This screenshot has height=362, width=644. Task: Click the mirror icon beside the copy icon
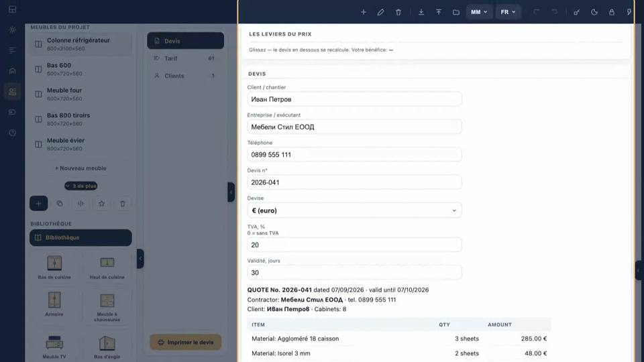pos(80,204)
